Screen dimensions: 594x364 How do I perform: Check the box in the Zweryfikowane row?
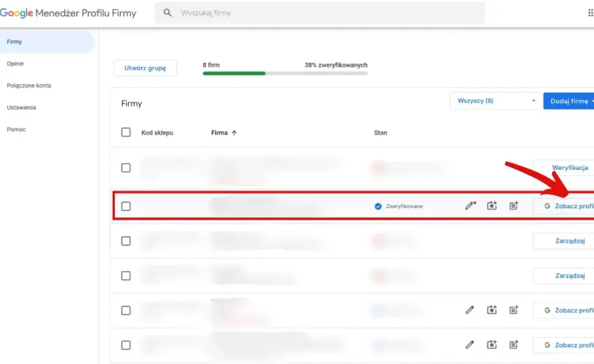[126, 206]
